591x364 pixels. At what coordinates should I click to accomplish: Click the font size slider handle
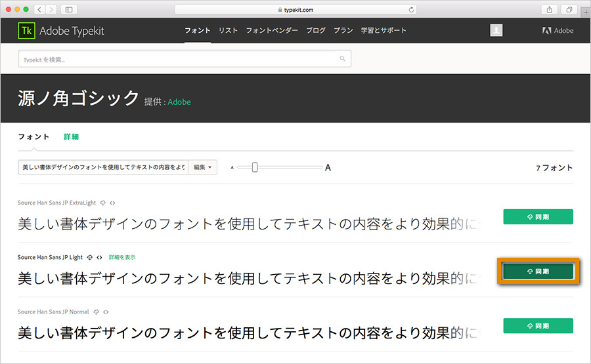(255, 167)
